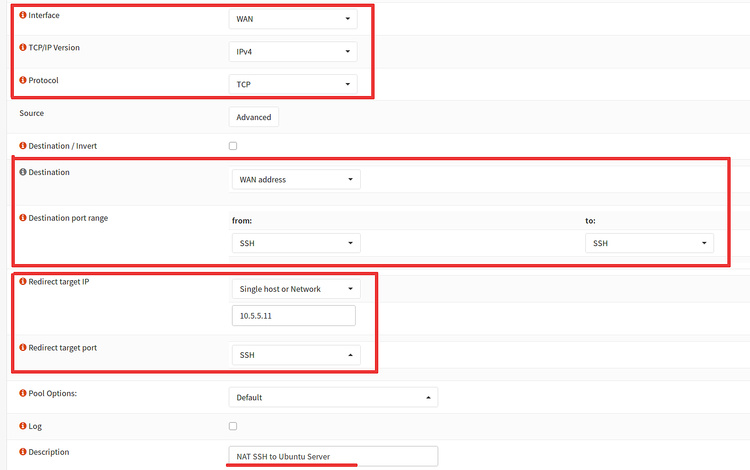The image size is (750, 470).
Task: Click info icon next to Destination / Invert
Action: coord(23,146)
